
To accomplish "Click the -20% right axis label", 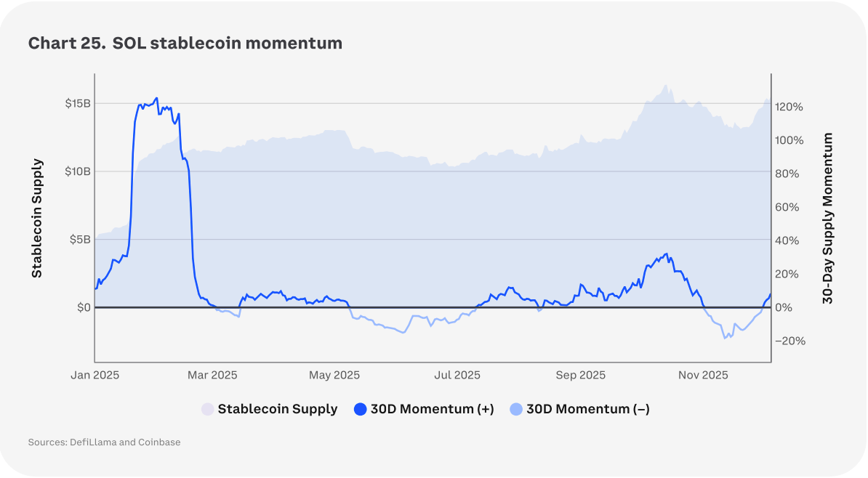I will point(789,341).
